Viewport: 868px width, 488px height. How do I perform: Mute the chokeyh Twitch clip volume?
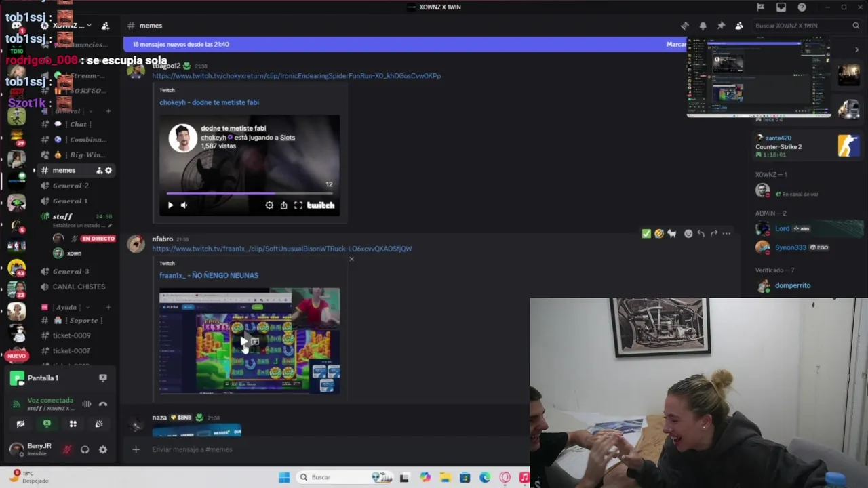click(184, 205)
